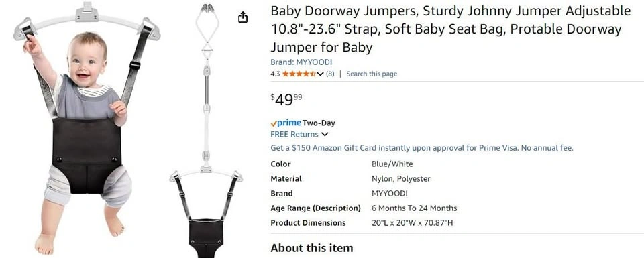Click the Nylon, Polyester material value
Screen dimensions: 644x258
coord(401,179)
